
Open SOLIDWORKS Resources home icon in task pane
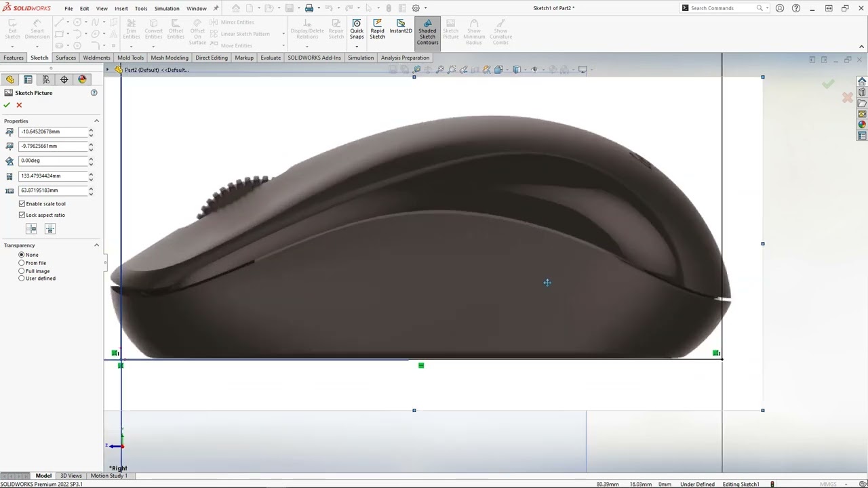(862, 81)
